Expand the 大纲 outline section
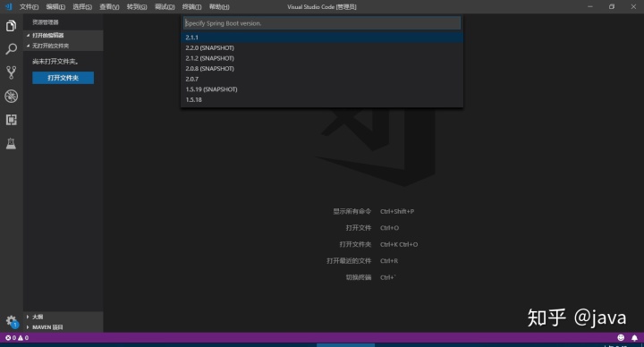This screenshot has width=644, height=347. point(64,317)
